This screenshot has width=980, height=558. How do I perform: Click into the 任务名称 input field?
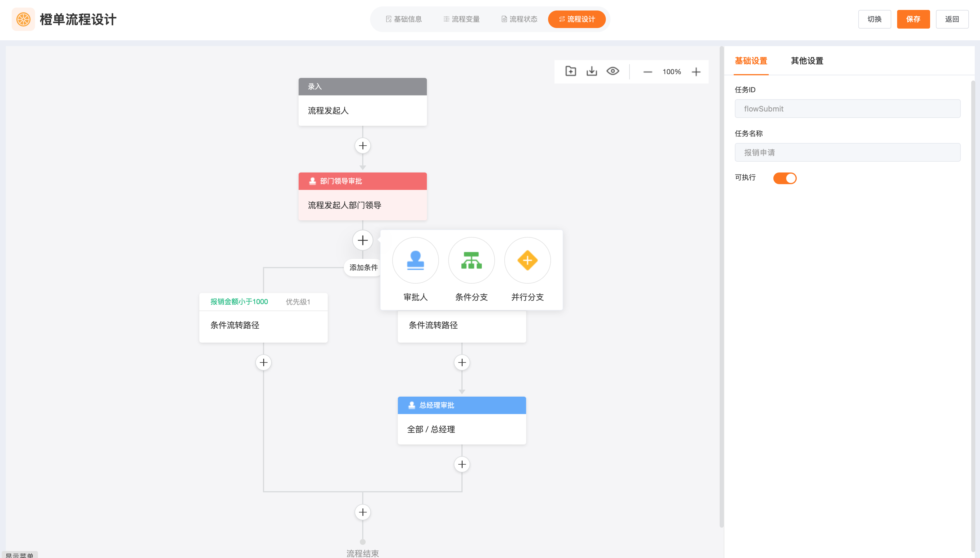pos(847,153)
